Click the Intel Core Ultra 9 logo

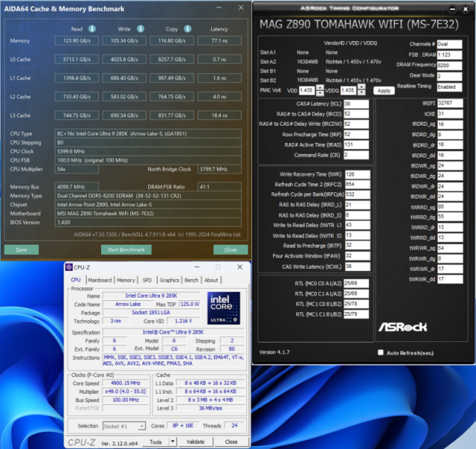coord(224,308)
